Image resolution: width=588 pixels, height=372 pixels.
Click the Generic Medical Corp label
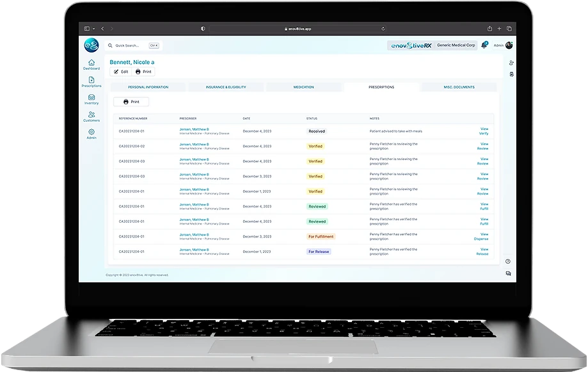pyautogui.click(x=456, y=45)
